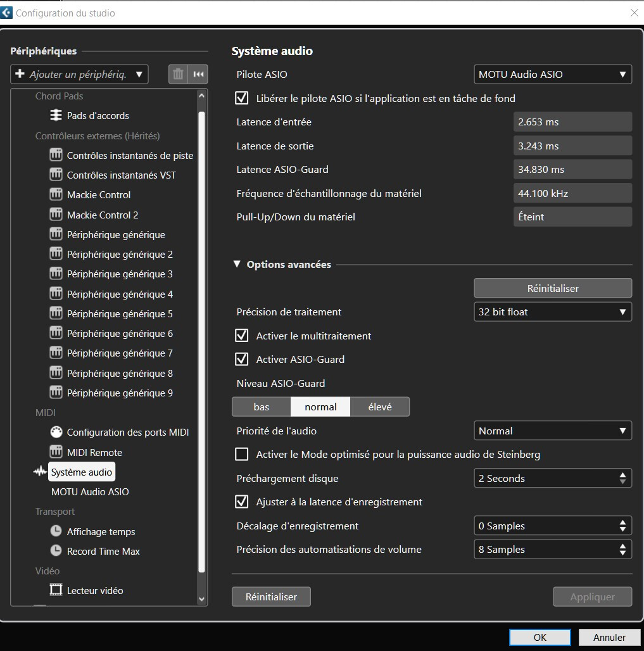Screen dimensions: 644x651
Task: Click the Système audio waveform icon
Action: tap(40, 472)
